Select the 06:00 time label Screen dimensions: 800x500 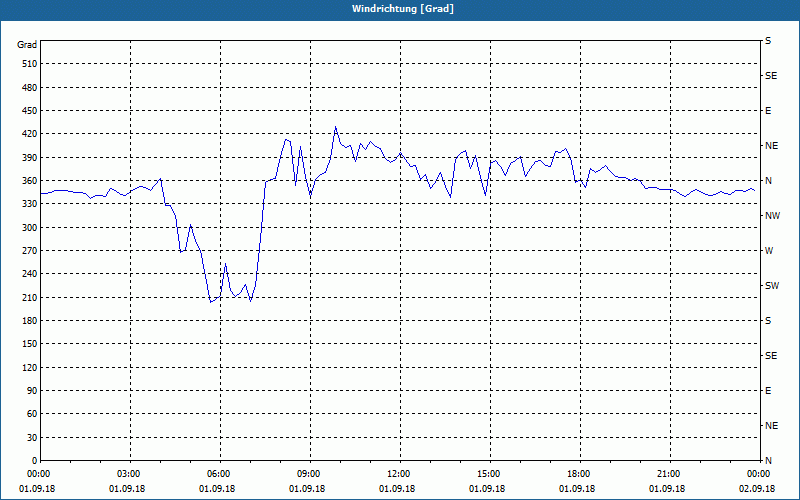pos(220,474)
